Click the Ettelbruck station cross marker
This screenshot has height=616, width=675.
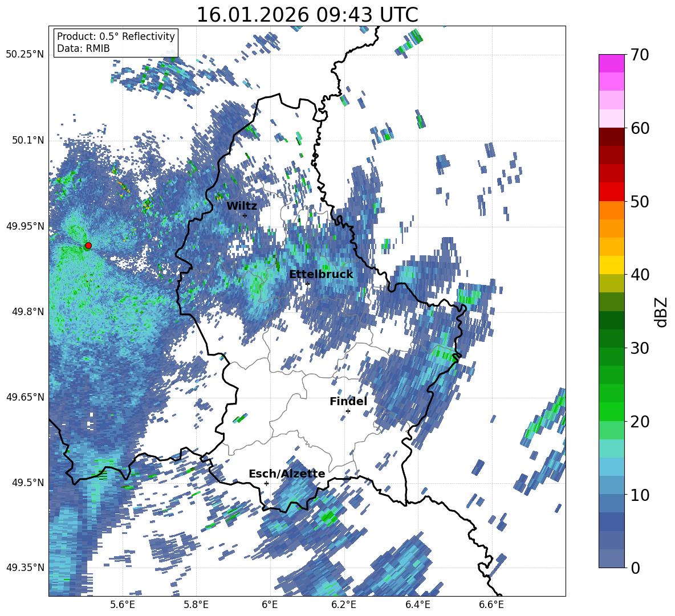point(307,284)
